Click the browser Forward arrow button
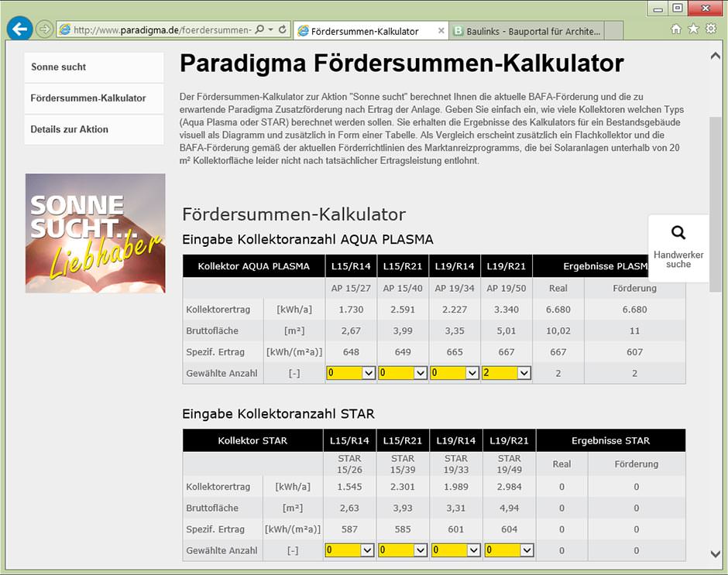 [x=45, y=29]
